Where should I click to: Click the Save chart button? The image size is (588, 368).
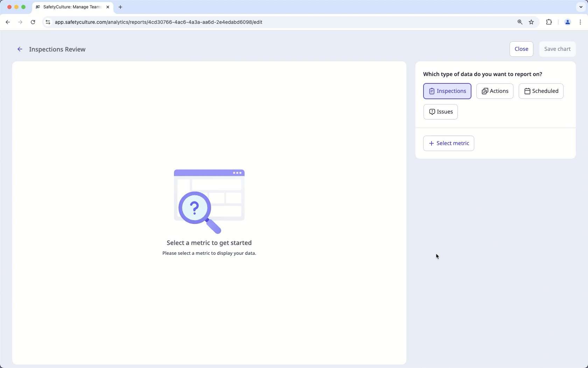pos(557,49)
